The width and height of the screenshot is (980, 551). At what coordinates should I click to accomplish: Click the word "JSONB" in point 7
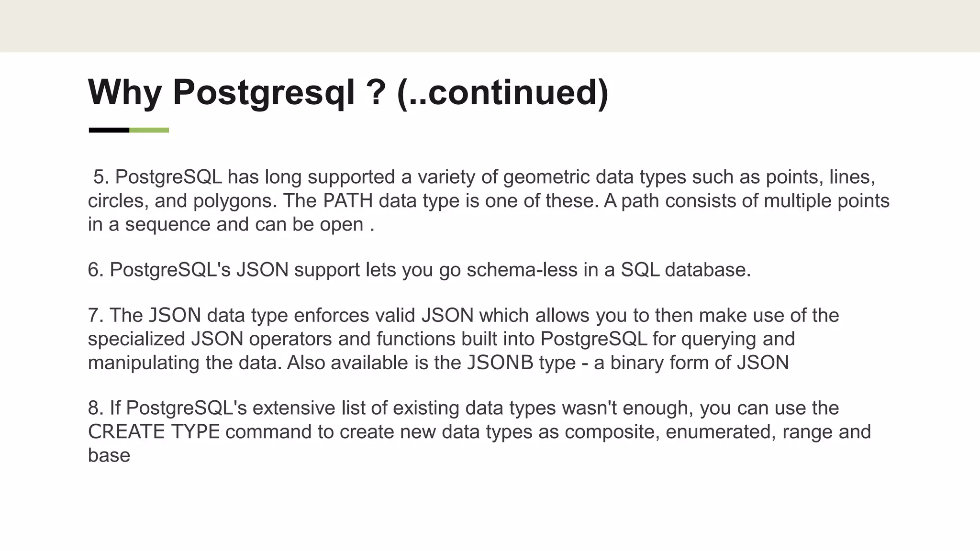tap(500, 363)
